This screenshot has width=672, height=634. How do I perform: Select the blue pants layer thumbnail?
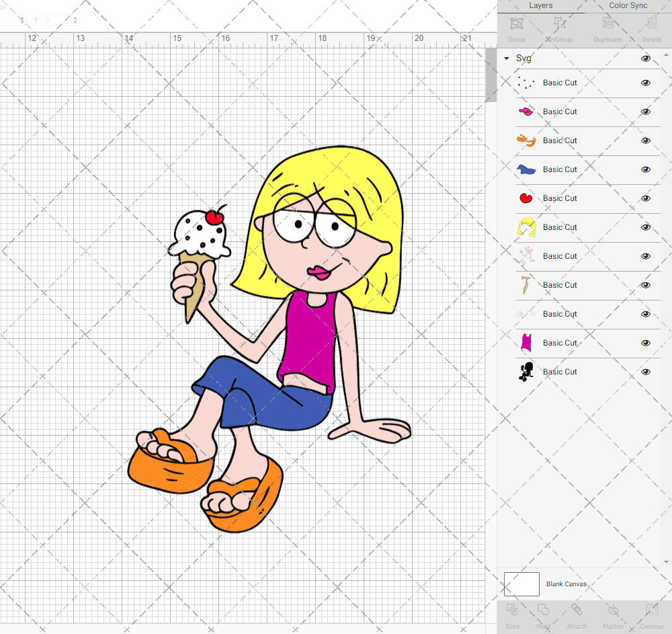[x=526, y=169]
